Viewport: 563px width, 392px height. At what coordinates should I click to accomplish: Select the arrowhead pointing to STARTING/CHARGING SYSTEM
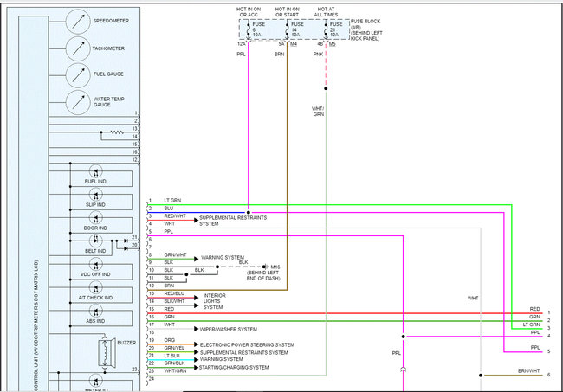tap(197, 368)
